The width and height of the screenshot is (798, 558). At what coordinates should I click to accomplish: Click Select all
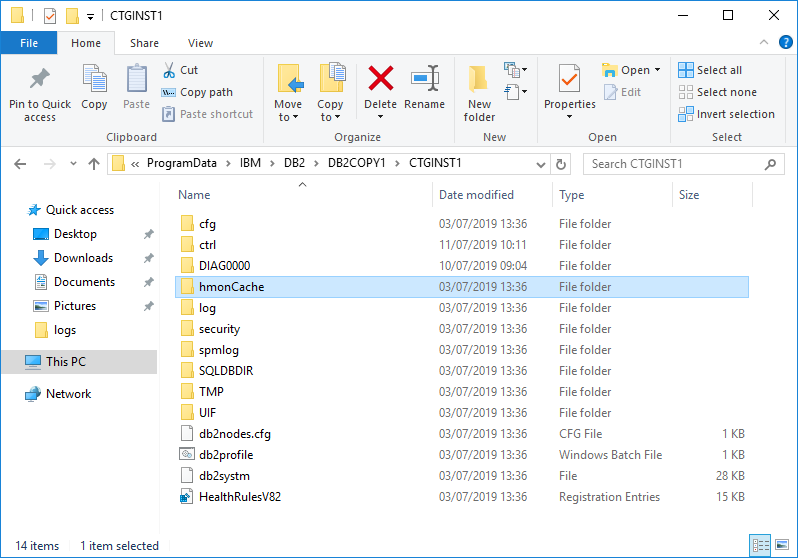tap(710, 70)
